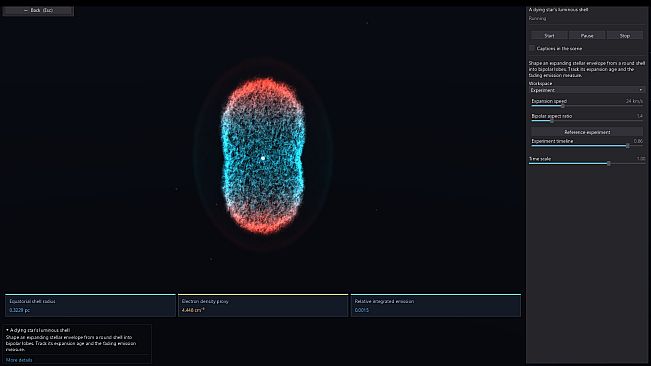651x366 pixels.
Task: Select the Equatorial shell radius readout card
Action: pyautogui.click(x=90, y=305)
